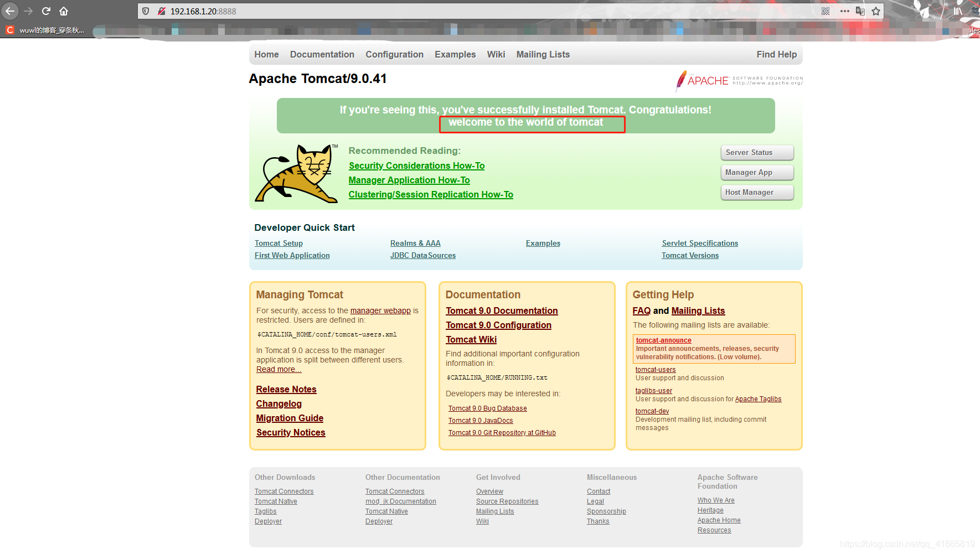
Task: Open the tomcat-dev mailing list link
Action: (x=652, y=411)
